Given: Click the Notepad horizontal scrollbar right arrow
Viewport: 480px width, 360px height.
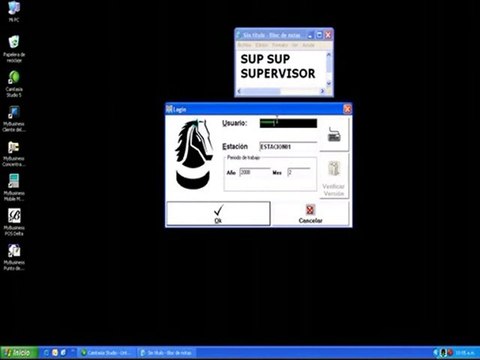Looking at the screenshot, I should [322, 91].
